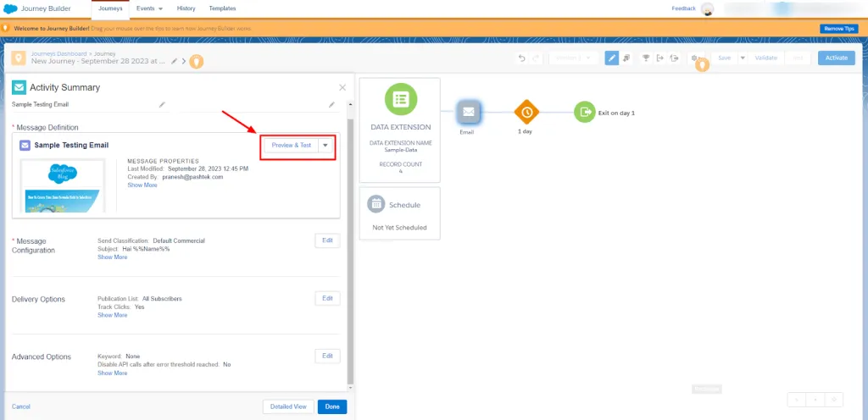Screen dimensions: 868x420
Task: Click the Preview & Test button
Action: [292, 146]
